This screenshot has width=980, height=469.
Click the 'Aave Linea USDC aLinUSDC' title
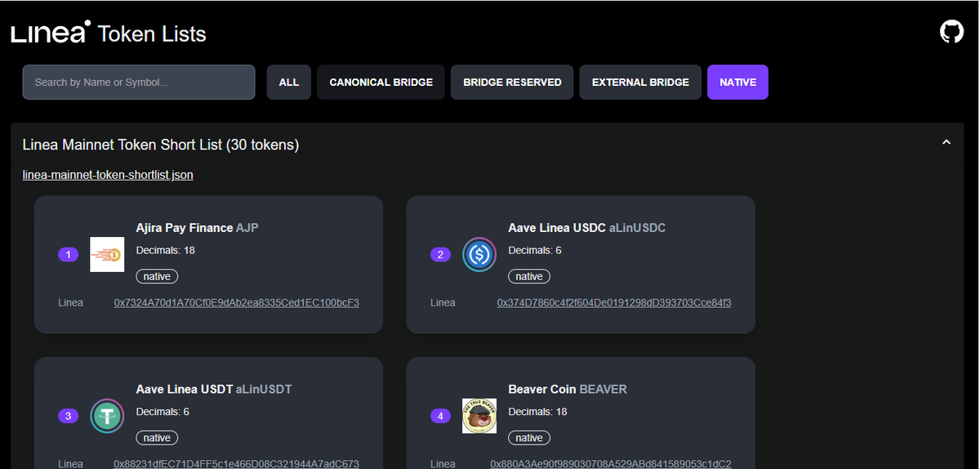tap(587, 228)
